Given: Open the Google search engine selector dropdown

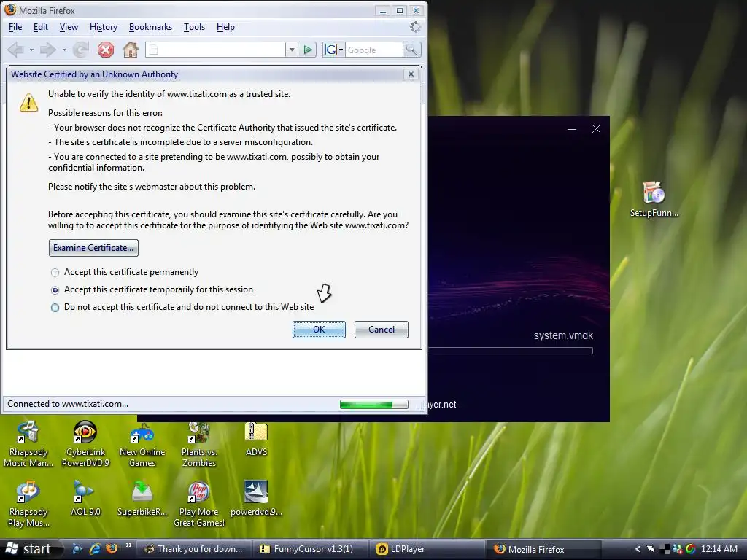Looking at the screenshot, I should (x=341, y=50).
